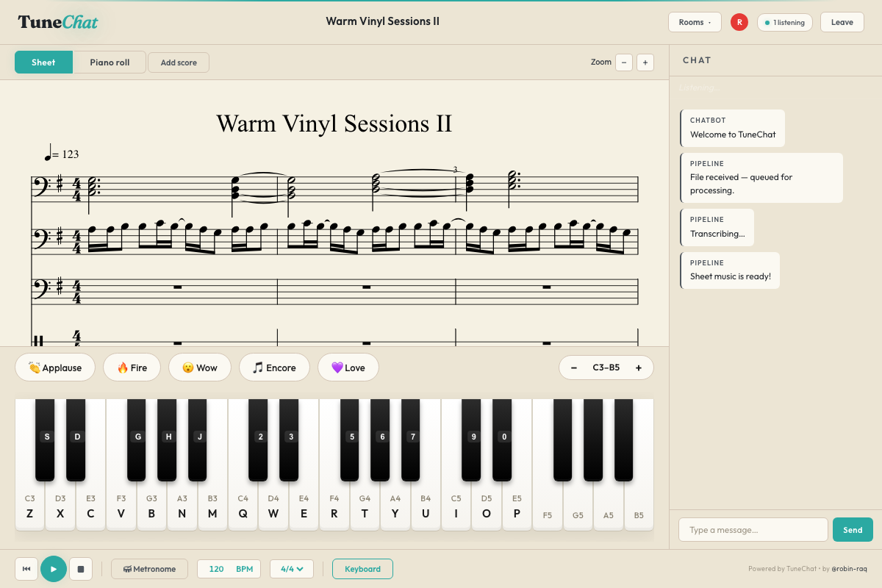882x588 pixels.
Task: Play the B3 white key labeled M
Action: pyautogui.click(x=212, y=507)
